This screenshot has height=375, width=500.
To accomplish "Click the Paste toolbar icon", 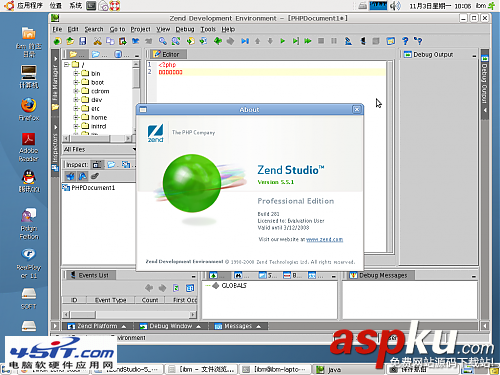I will [x=123, y=41].
